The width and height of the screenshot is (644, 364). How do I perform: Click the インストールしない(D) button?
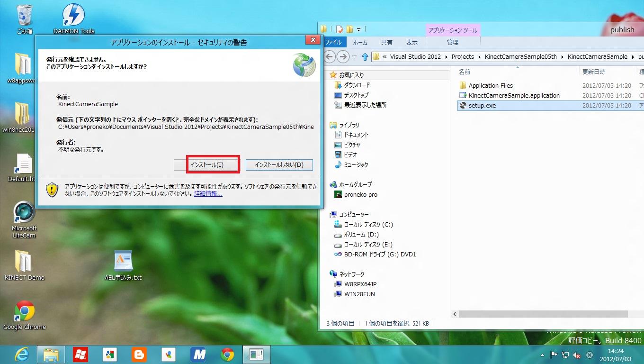279,165
